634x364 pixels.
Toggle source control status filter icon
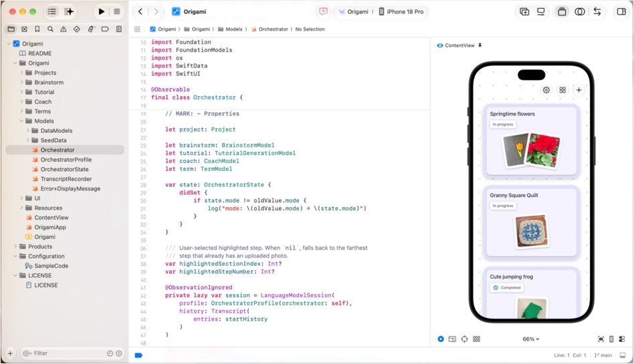(x=119, y=353)
